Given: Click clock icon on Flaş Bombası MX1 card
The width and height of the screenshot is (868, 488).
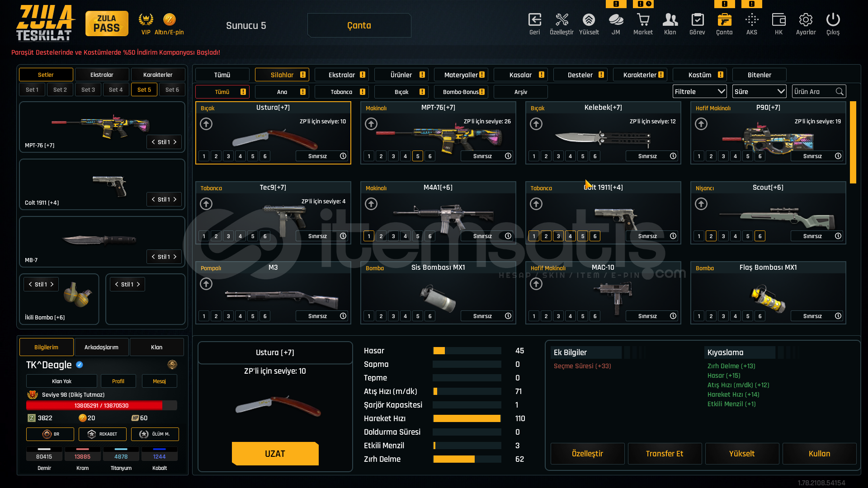Looking at the screenshot, I should [x=838, y=316].
